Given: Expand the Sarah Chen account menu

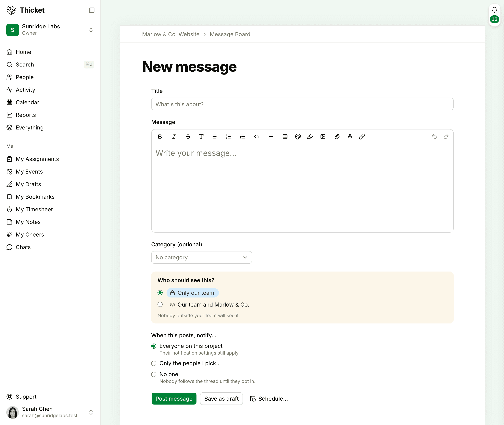Looking at the screenshot, I should (91, 412).
